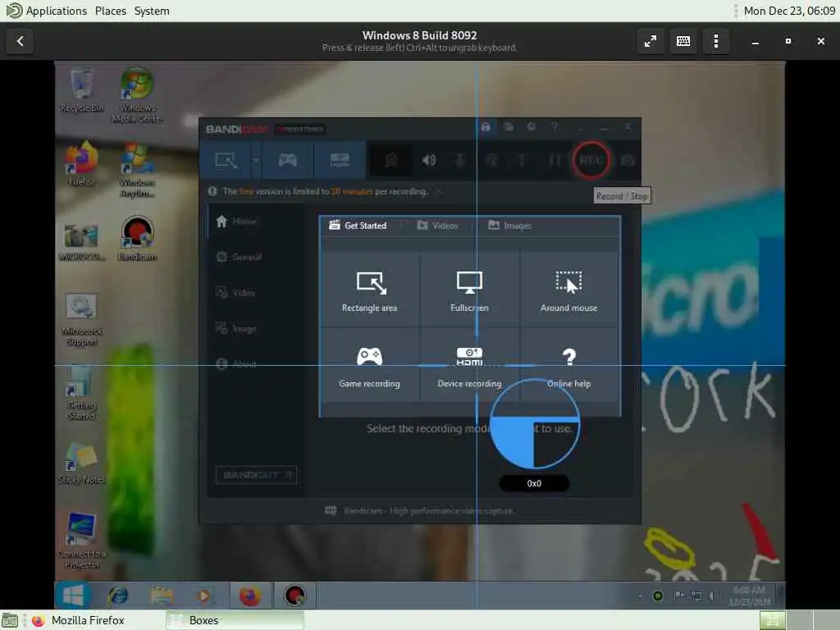
Task: Open the Game recording mode tile
Action: (x=370, y=366)
